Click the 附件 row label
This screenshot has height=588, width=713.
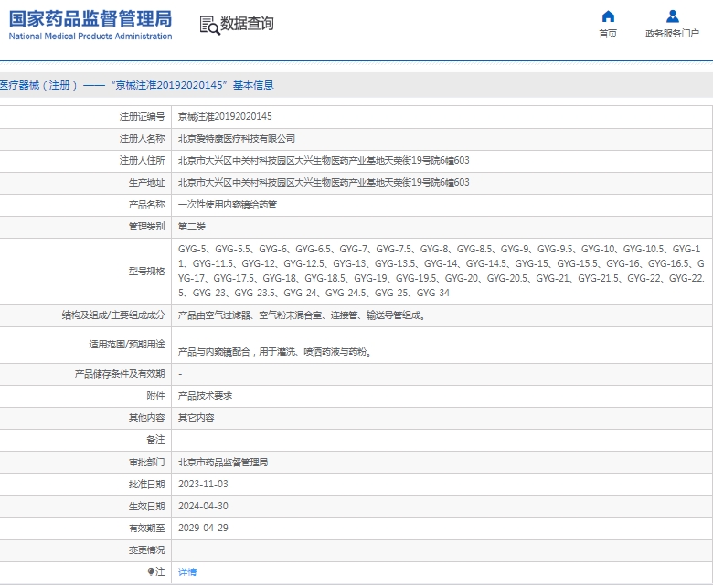pyautogui.click(x=156, y=396)
